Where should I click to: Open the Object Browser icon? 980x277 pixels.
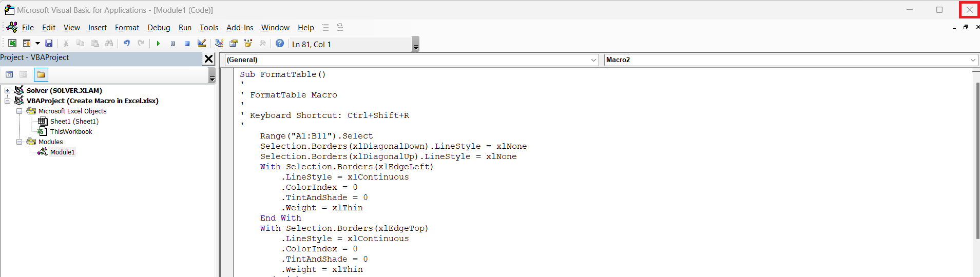248,44
